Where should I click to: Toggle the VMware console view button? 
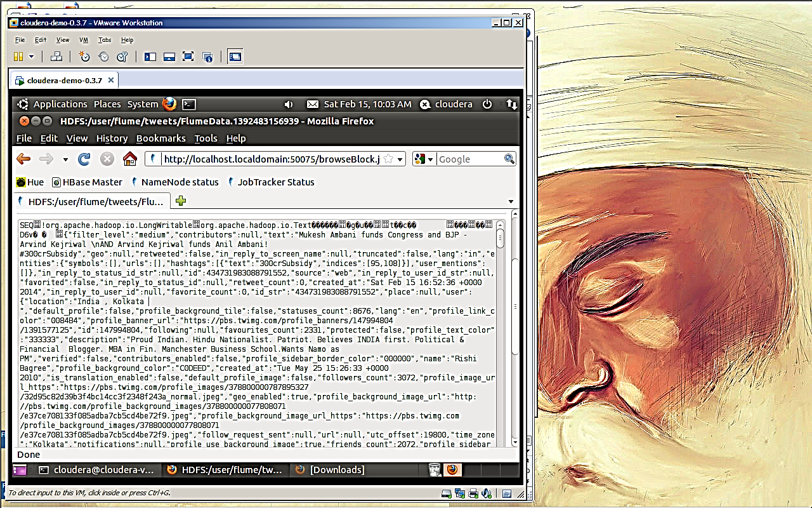tap(235, 57)
